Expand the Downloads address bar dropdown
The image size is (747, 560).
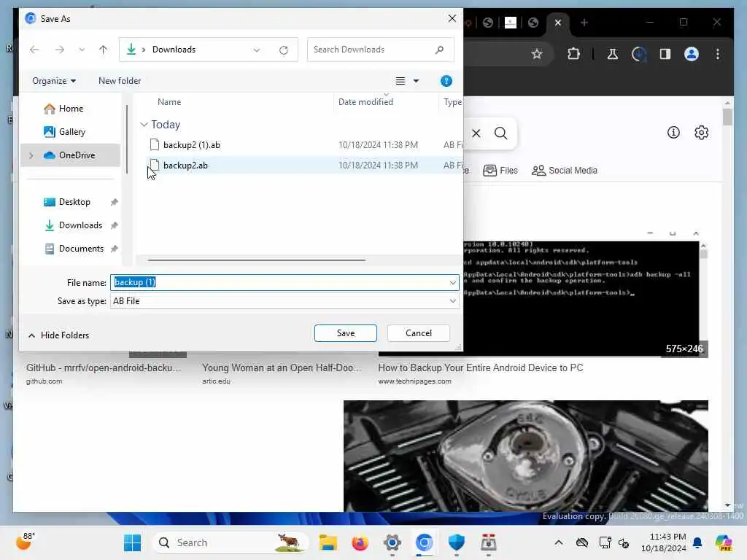[257, 50]
